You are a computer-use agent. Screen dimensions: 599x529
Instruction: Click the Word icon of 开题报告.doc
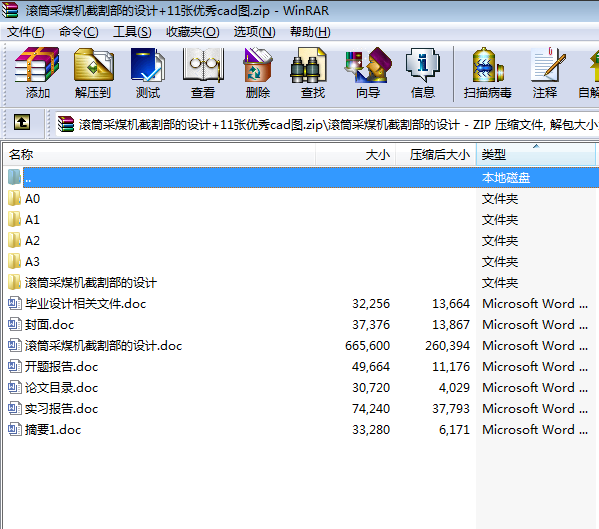pos(15,366)
